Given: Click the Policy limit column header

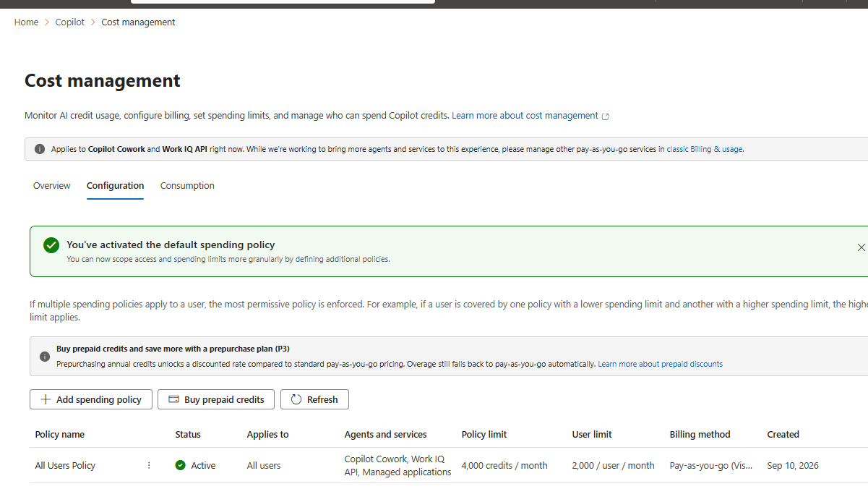Looking at the screenshot, I should coord(484,435).
